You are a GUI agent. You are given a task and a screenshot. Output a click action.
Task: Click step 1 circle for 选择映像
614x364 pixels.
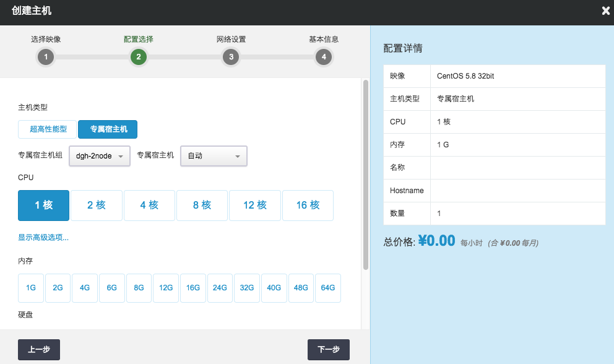46,58
